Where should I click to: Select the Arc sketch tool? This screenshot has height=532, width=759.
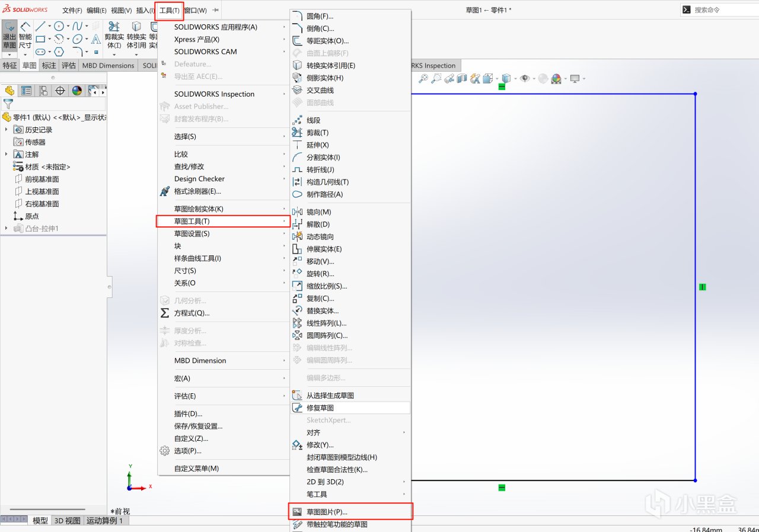pyautogui.click(x=59, y=39)
